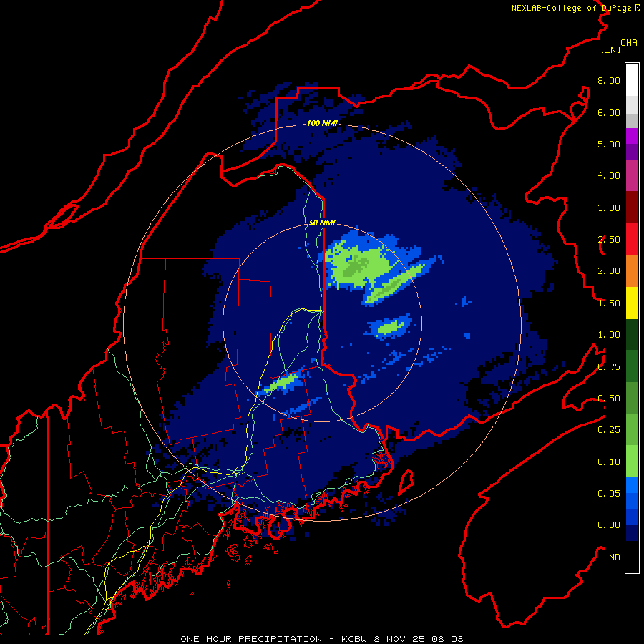644x644 pixels.
Task: Pick the pink swatch in color bar
Action: [x=632, y=176]
